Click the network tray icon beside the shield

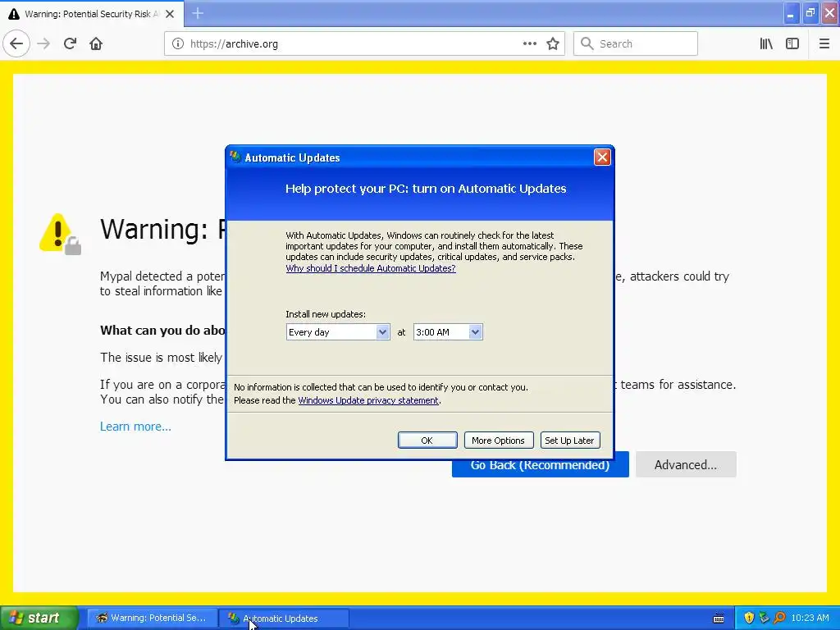pyautogui.click(x=764, y=618)
